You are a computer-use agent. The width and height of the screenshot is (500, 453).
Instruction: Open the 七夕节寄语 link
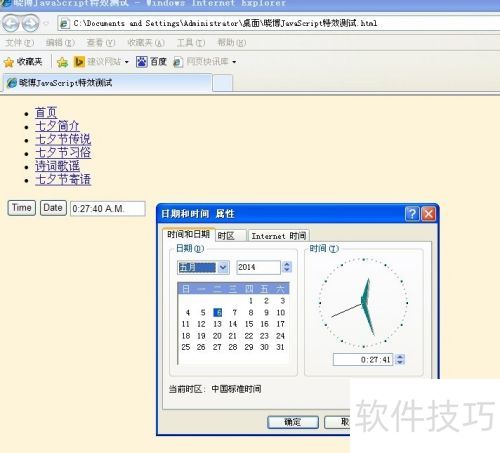click(x=63, y=179)
